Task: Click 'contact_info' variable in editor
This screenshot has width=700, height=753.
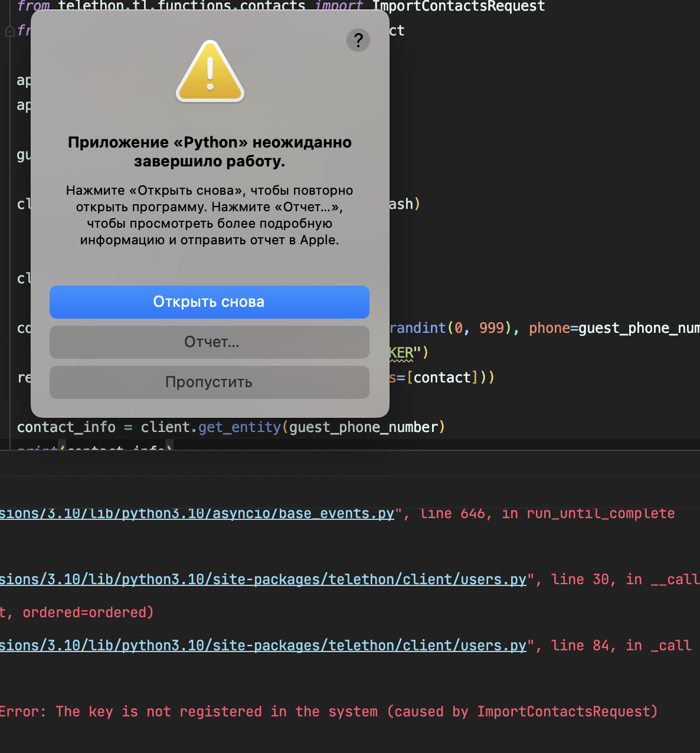Action: (66, 427)
